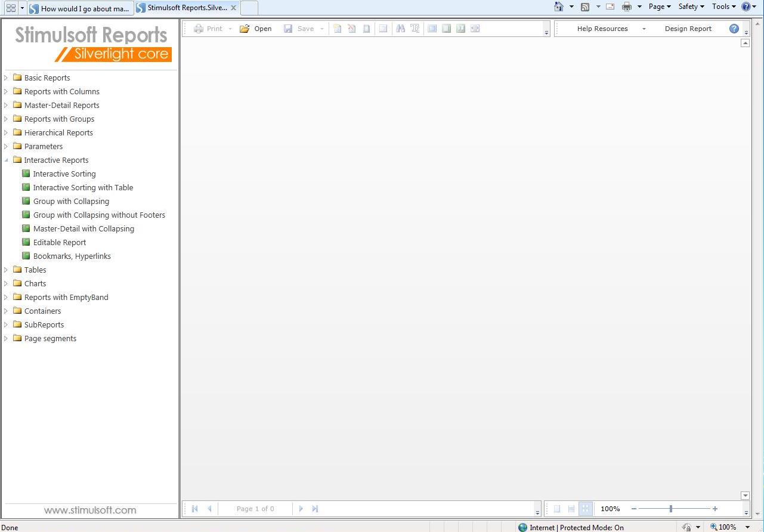The image size is (764, 532).
Task: Expand the Reports with Columns folder
Action: tap(6, 91)
